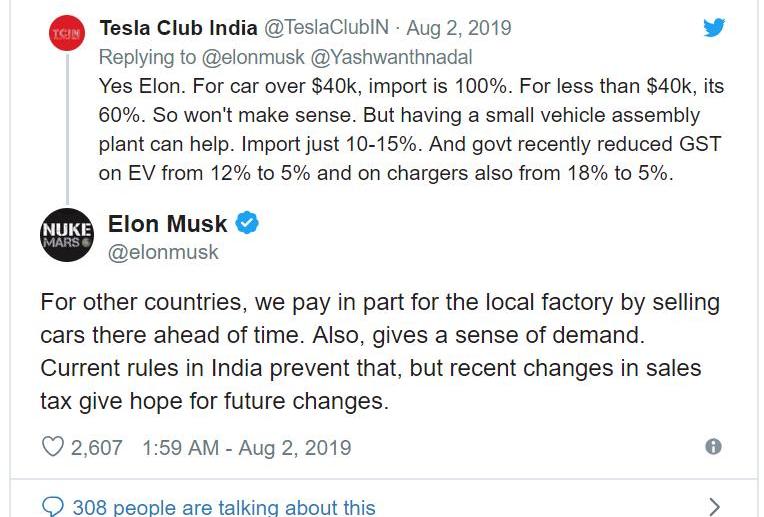Visit the @TeslaClubIN handle
The image size is (764, 517).
[x=326, y=28]
